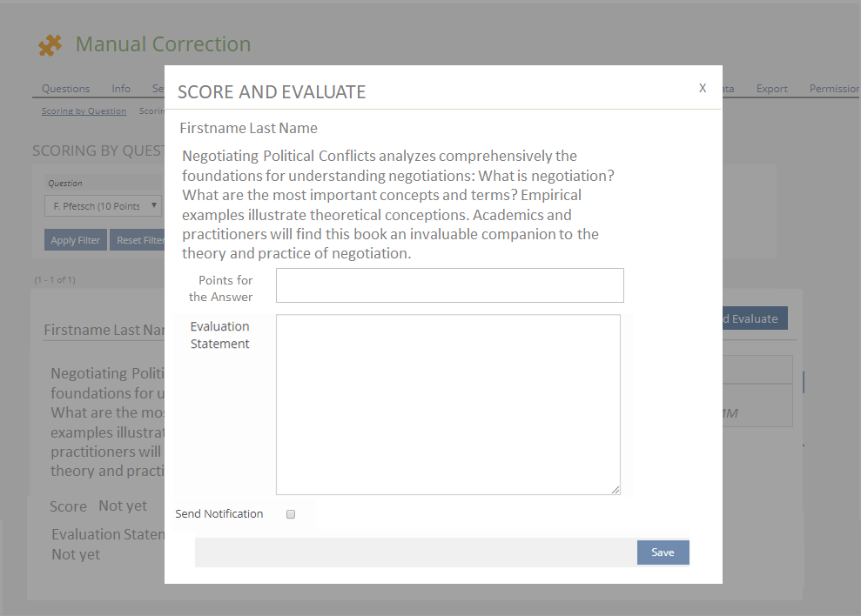
Task: Click the Reset Filter button
Action: click(x=137, y=240)
